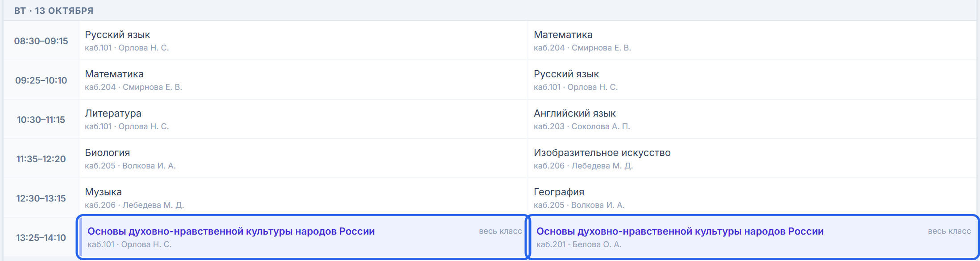
Task: Open the Изобразительное искусство lesson
Action: pyautogui.click(x=752, y=158)
